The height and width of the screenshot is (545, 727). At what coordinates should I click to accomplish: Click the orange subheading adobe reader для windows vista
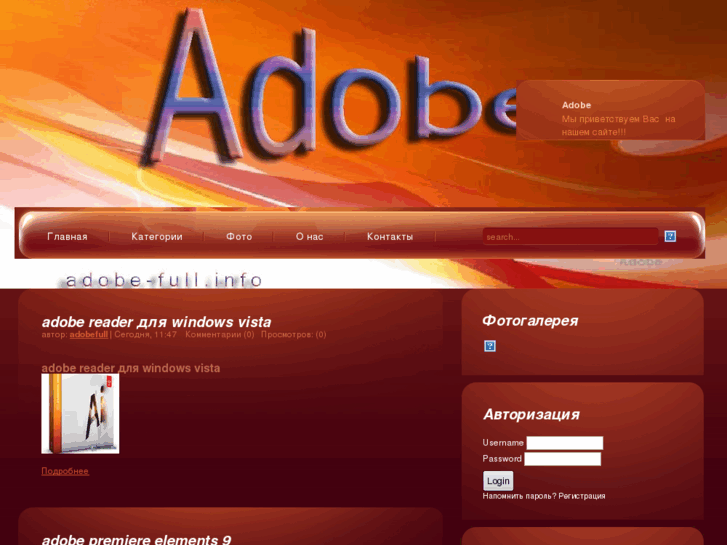[131, 368]
